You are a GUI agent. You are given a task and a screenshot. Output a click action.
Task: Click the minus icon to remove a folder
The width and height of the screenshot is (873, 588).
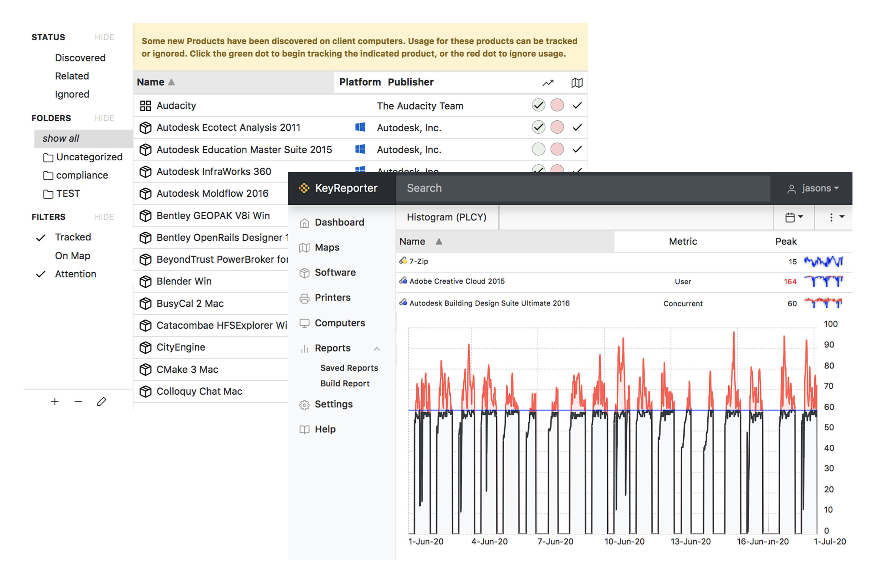click(78, 401)
